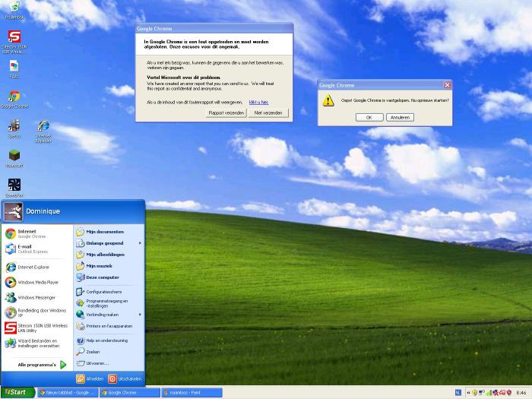This screenshot has width=532, height=399.
Task: Click Annuleren in Chrome vastgelopen dialog
Action: click(x=400, y=117)
